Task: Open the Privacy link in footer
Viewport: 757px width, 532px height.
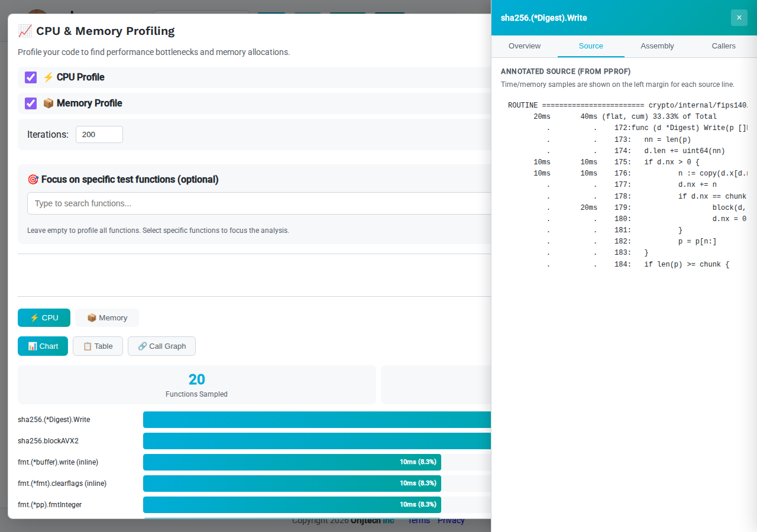Action: point(451,521)
